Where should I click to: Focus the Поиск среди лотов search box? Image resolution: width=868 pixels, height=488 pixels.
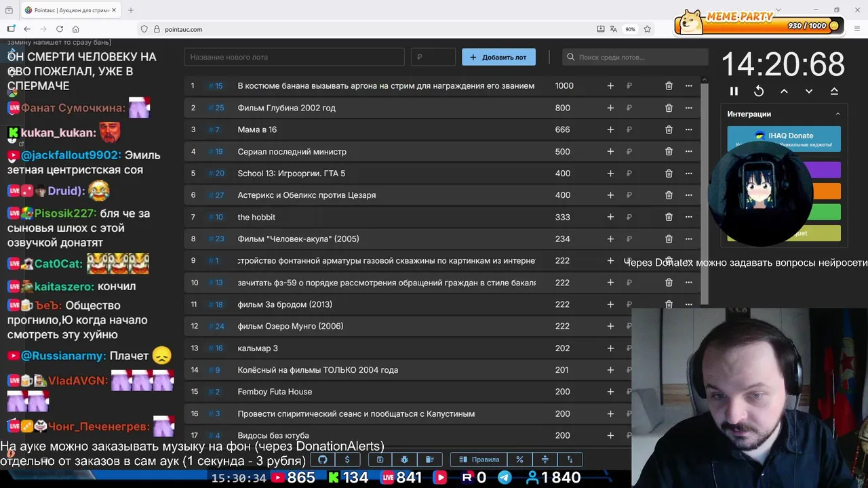(634, 57)
